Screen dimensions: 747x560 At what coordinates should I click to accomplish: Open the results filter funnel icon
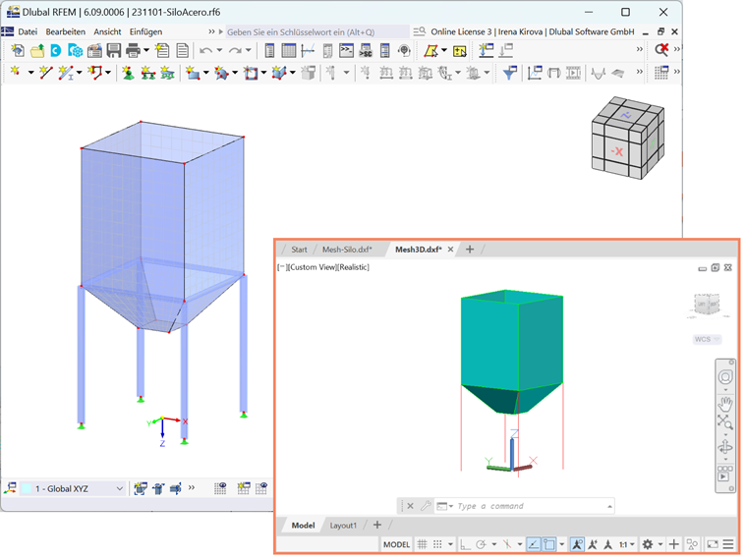[x=510, y=73]
